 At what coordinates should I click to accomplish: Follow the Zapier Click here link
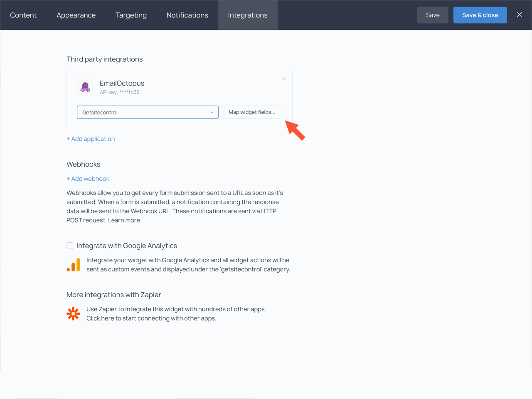click(x=100, y=318)
